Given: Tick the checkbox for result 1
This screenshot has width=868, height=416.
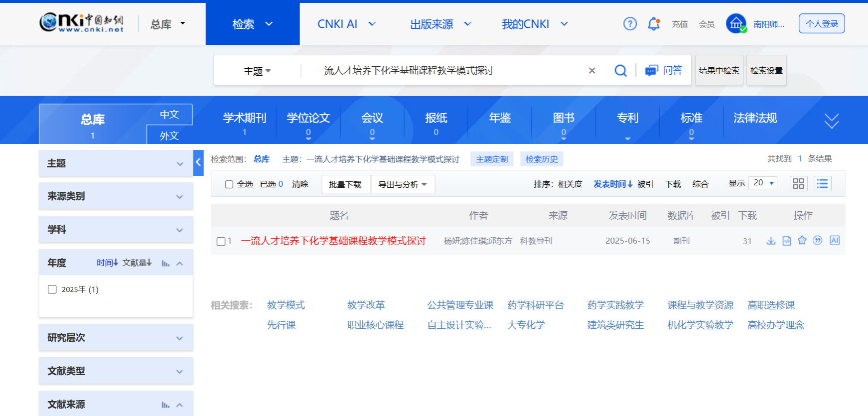Looking at the screenshot, I should pos(221,242).
